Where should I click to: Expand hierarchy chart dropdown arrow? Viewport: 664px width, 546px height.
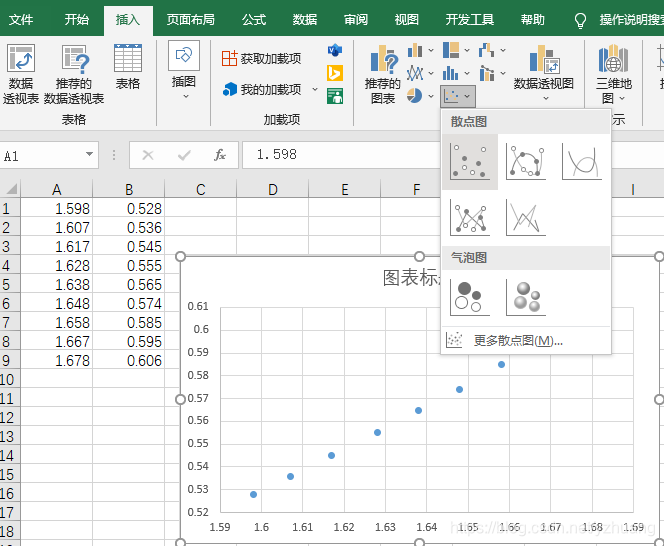(467, 50)
